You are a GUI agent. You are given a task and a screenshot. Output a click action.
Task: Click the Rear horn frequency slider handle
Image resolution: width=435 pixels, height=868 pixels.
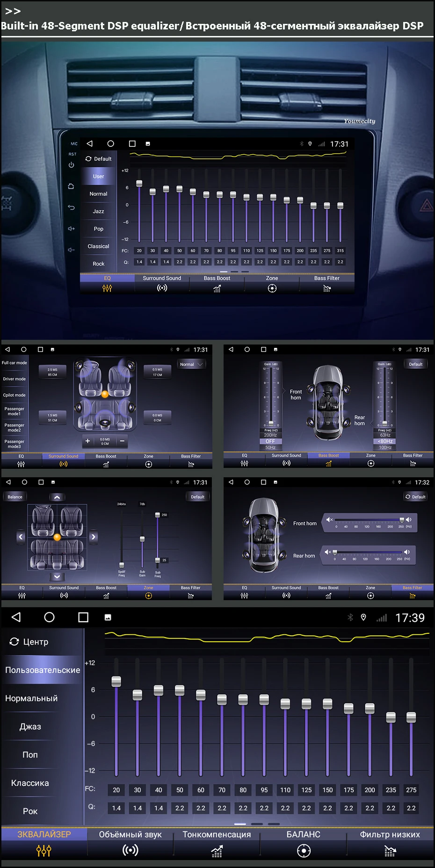click(335, 552)
